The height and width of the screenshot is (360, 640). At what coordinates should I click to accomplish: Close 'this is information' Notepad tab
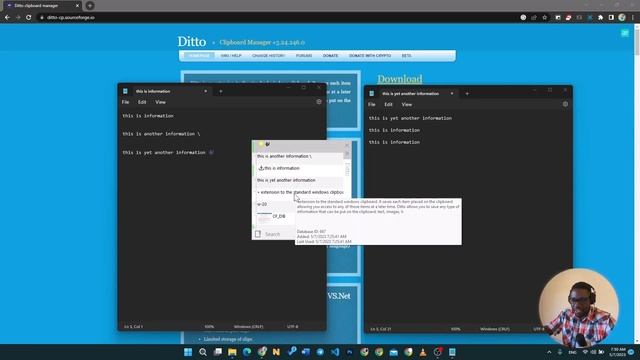pos(205,91)
